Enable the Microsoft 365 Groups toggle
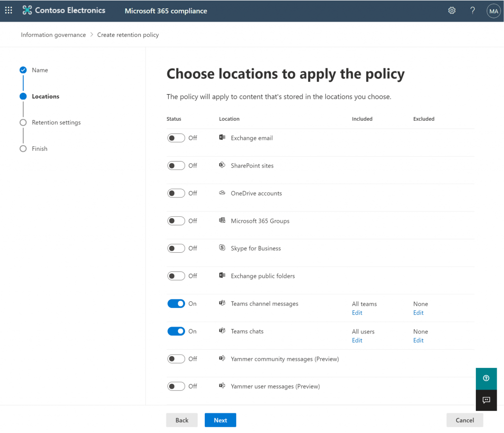The width and height of the screenshot is (504, 433). click(176, 221)
